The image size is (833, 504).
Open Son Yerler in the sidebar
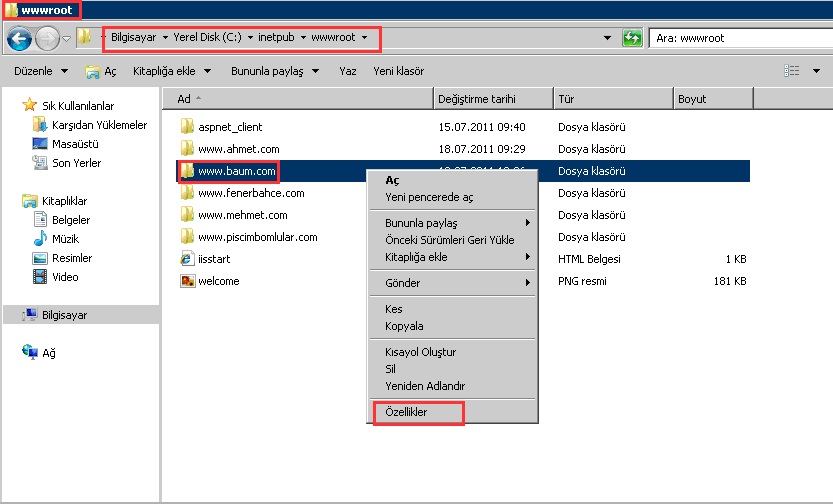(x=76, y=163)
